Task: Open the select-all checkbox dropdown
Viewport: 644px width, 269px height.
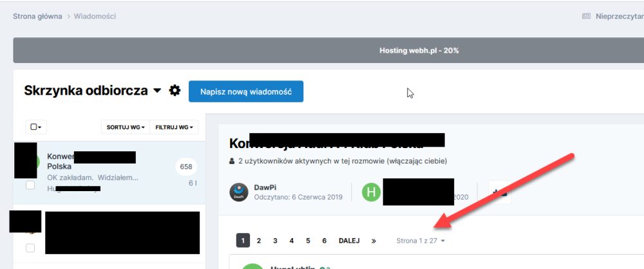Action: click(x=35, y=127)
